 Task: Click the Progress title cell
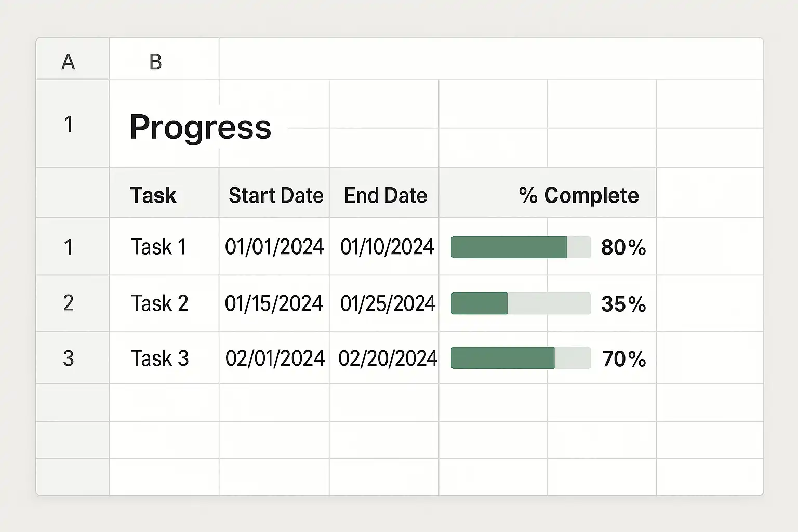click(x=200, y=127)
